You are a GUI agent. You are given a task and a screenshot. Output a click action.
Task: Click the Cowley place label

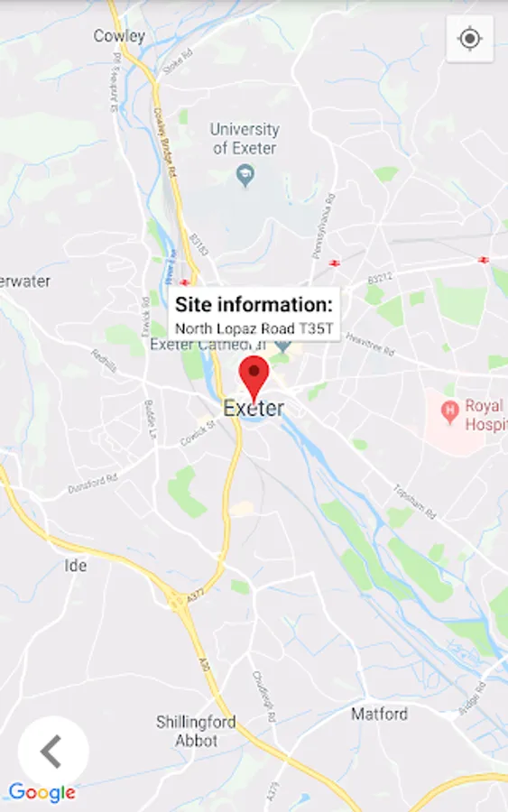coord(119,36)
